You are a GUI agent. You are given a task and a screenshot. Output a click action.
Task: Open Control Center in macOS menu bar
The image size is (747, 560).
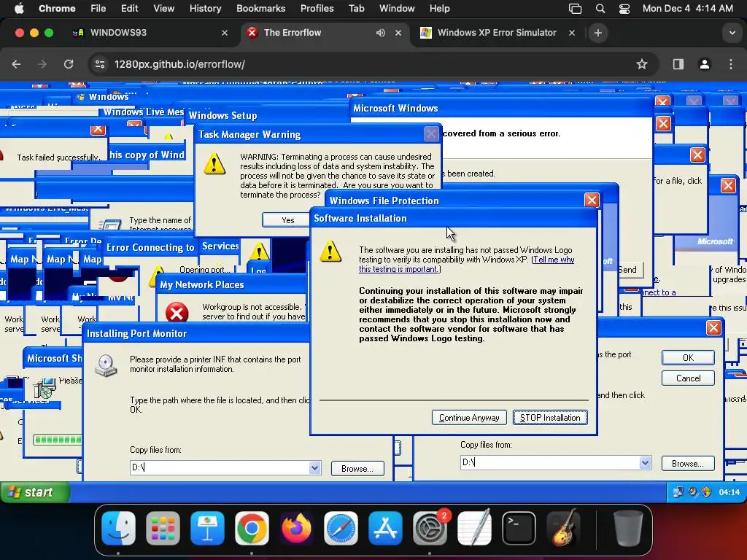[624, 9]
